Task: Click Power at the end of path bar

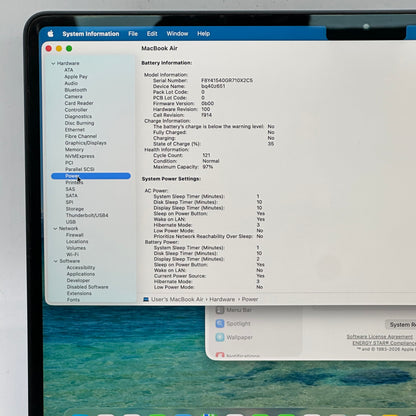Action: point(250,299)
